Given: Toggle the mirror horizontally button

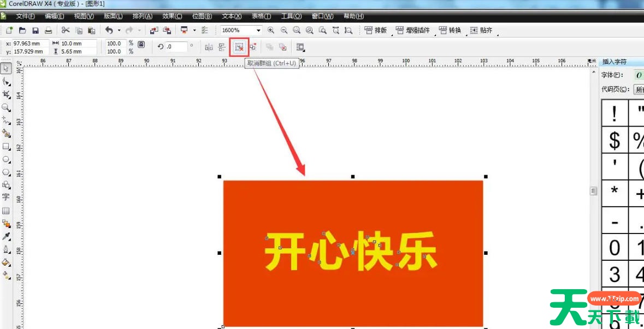Looking at the screenshot, I should [209, 47].
